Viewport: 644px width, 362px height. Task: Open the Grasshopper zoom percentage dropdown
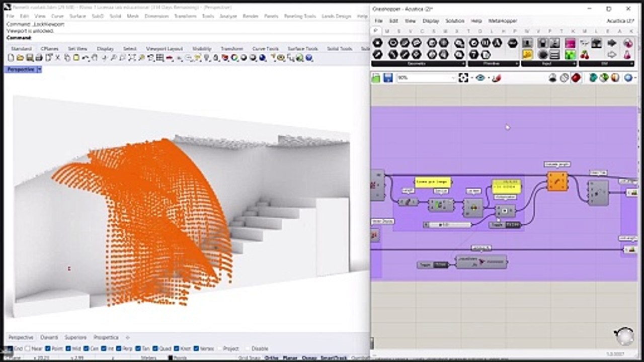tap(453, 78)
